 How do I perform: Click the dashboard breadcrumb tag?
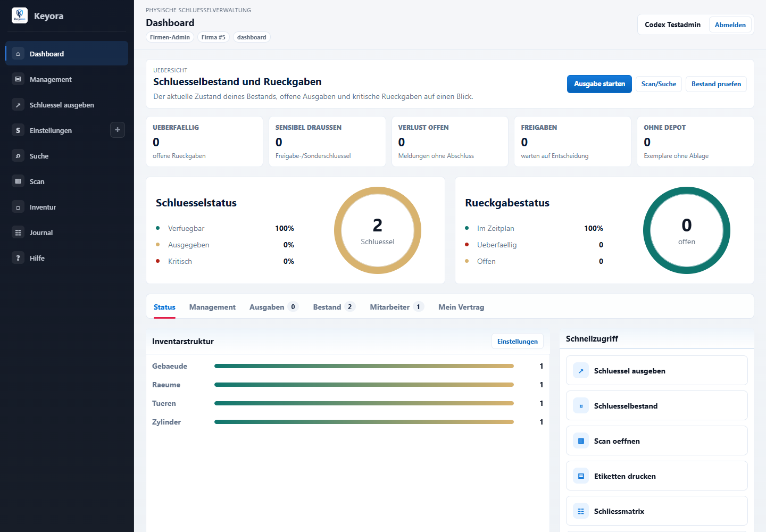coord(252,37)
